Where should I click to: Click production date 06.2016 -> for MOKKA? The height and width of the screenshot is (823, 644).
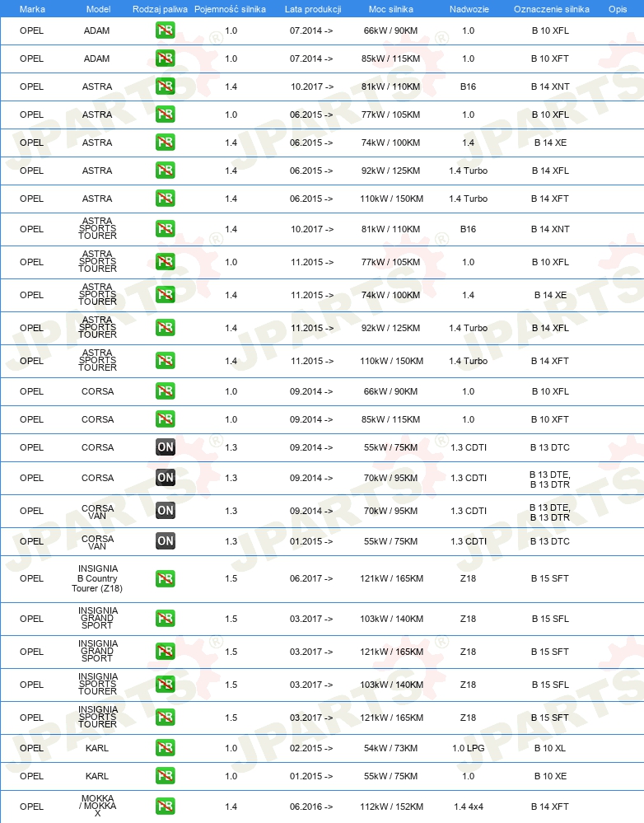click(x=311, y=807)
